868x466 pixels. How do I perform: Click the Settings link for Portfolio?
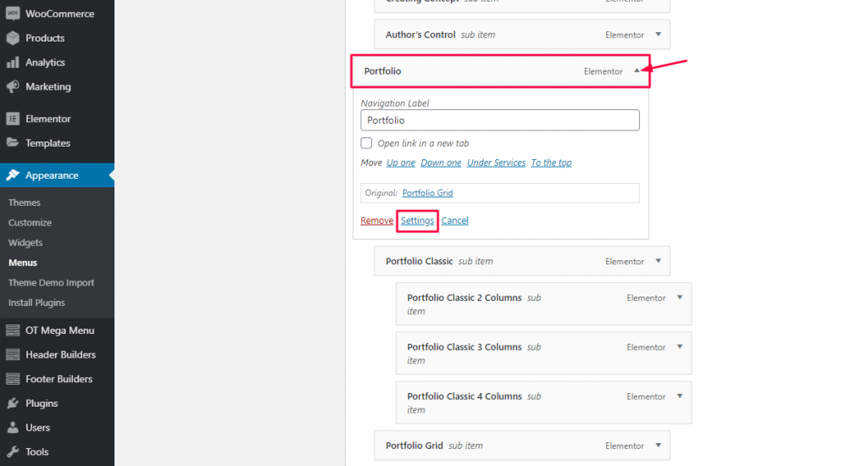(417, 220)
